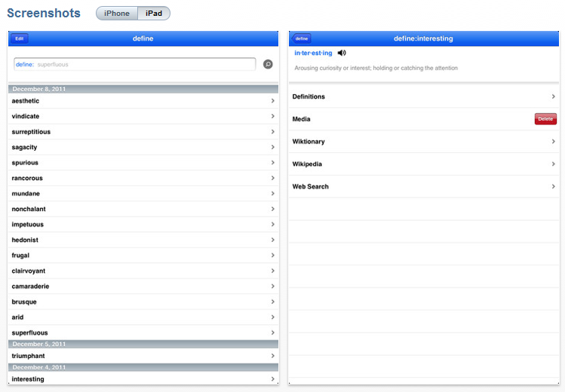Click the define search input field

(134, 65)
